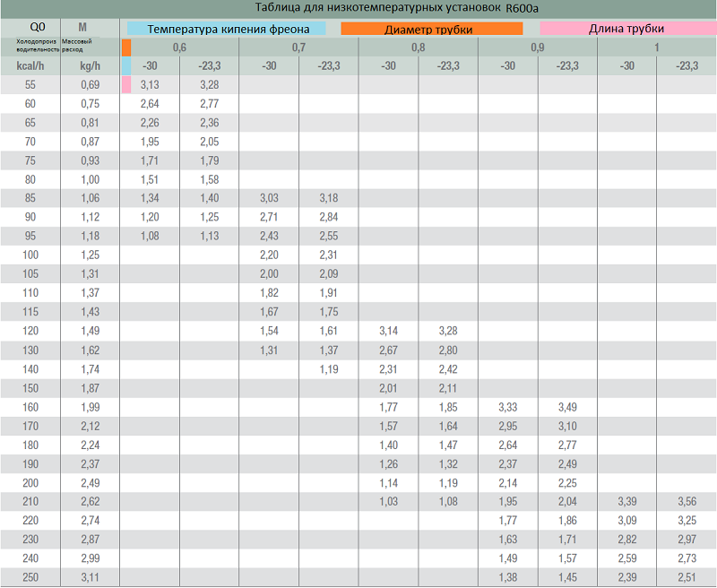The height and width of the screenshot is (588, 717).
Task: Click the 'Массовый расход' sublabel under M
Action: [77, 46]
